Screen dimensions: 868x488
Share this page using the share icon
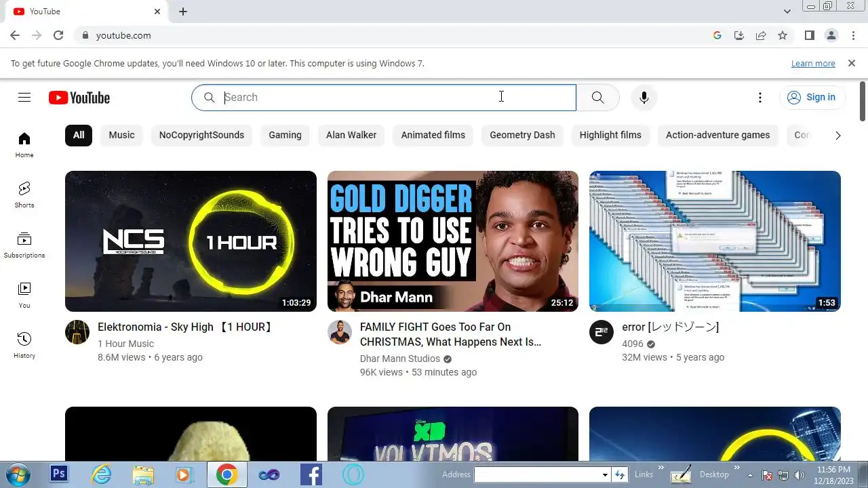point(761,35)
